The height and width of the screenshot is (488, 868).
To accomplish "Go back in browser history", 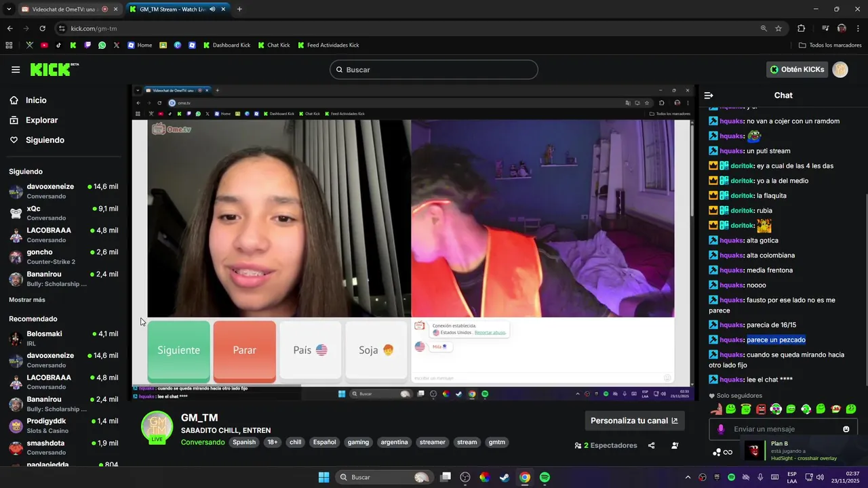I will tap(9, 28).
